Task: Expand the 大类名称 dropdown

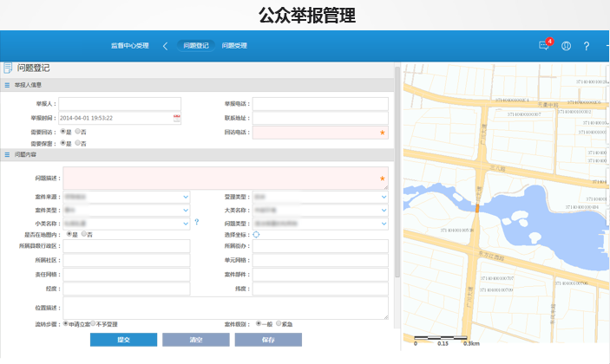Action: click(x=384, y=210)
